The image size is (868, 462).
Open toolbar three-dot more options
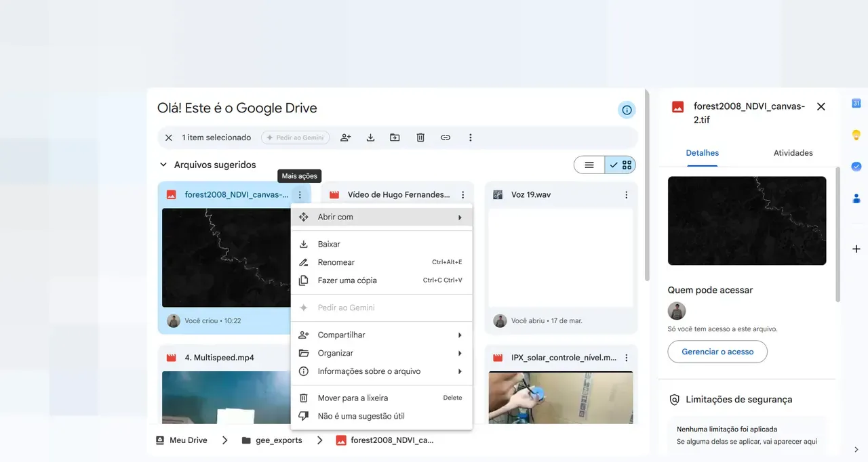coord(471,138)
